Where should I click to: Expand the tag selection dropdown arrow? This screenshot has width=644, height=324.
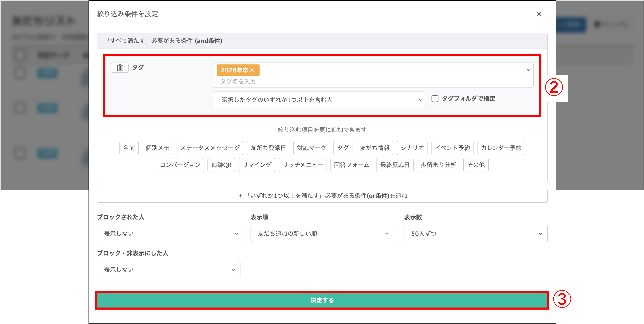click(x=528, y=70)
